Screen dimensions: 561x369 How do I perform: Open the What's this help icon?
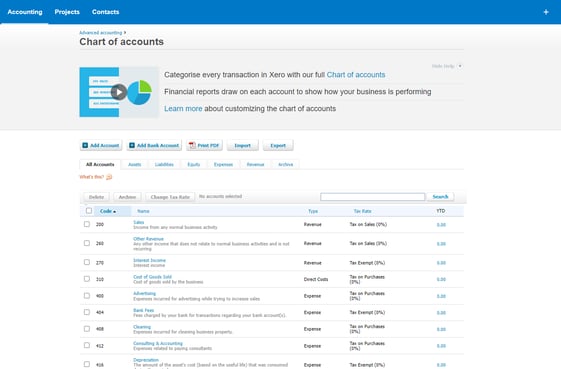[109, 177]
